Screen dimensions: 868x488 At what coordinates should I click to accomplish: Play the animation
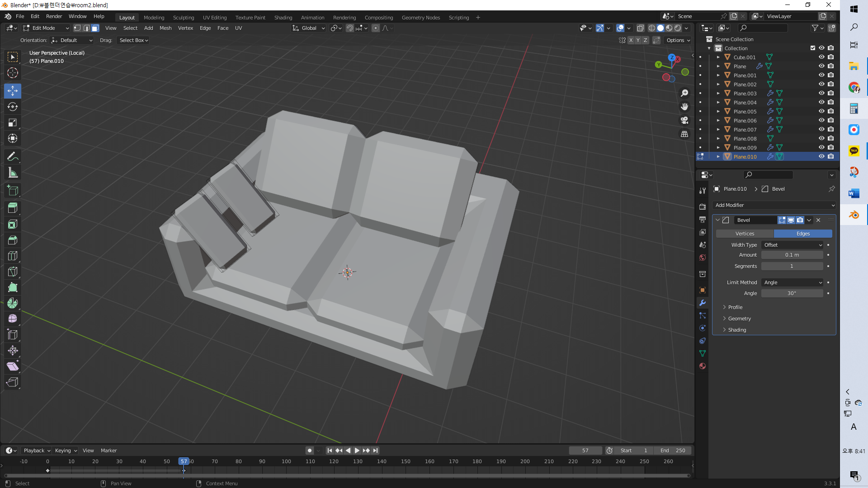click(x=357, y=450)
